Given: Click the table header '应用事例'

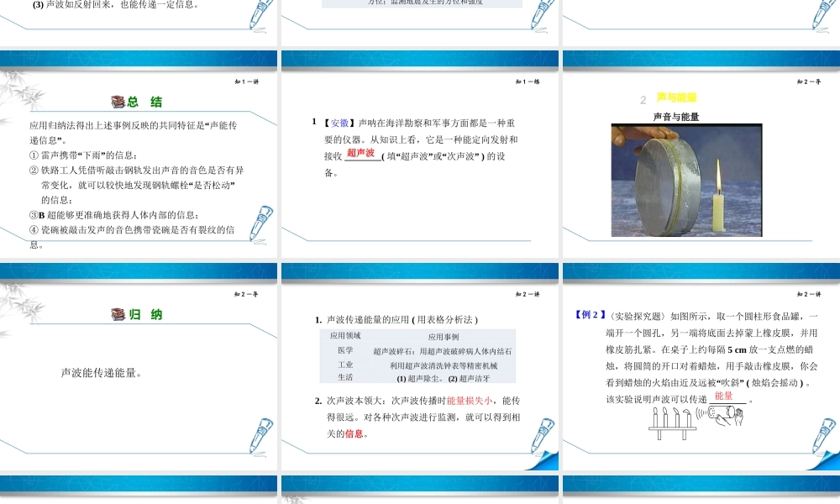Looking at the screenshot, I should click(x=444, y=337).
